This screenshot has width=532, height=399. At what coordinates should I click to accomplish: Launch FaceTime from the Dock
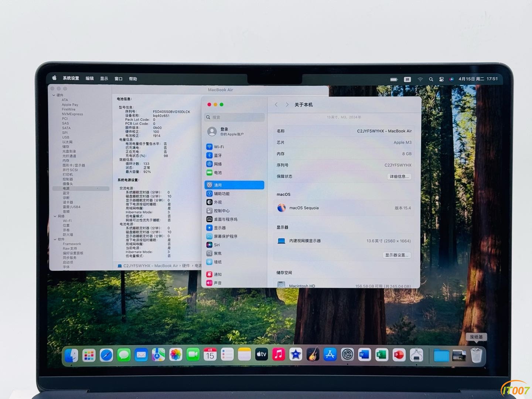click(x=193, y=355)
